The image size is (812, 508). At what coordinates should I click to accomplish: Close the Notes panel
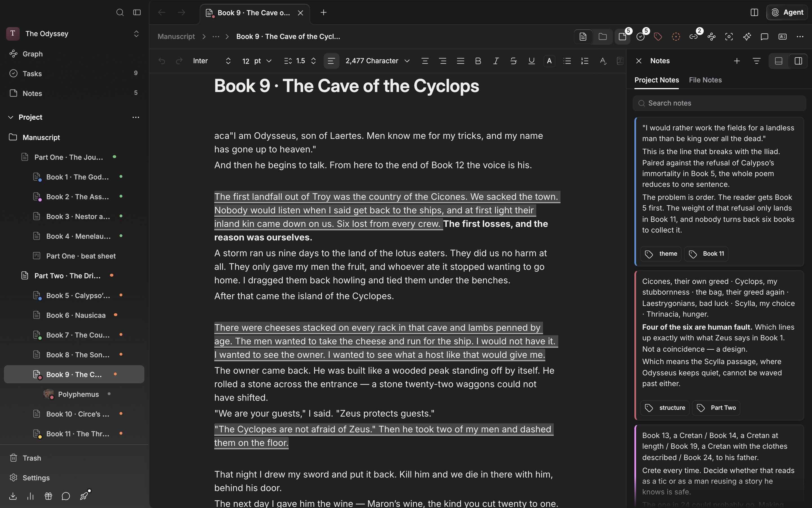pyautogui.click(x=639, y=61)
